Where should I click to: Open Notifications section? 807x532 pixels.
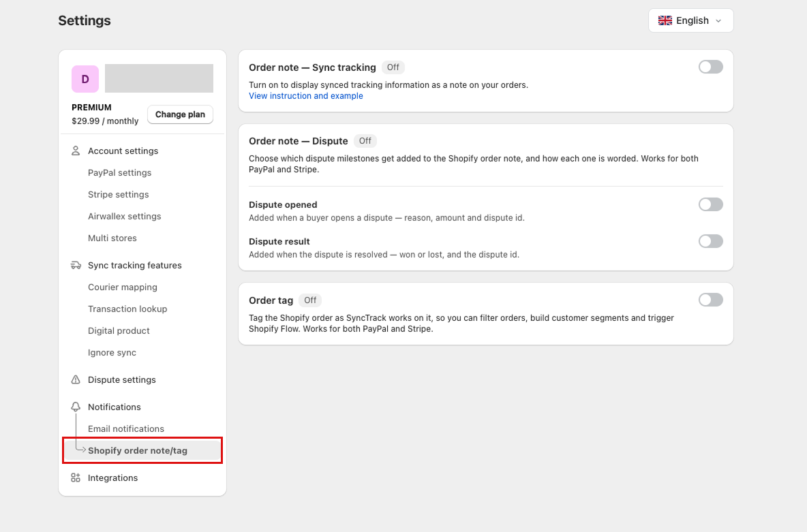click(x=115, y=407)
